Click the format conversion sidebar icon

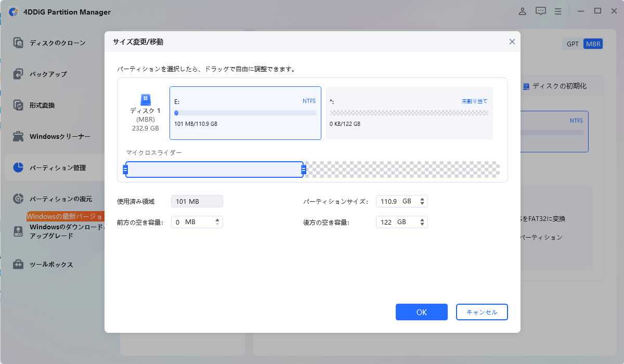[x=18, y=105]
